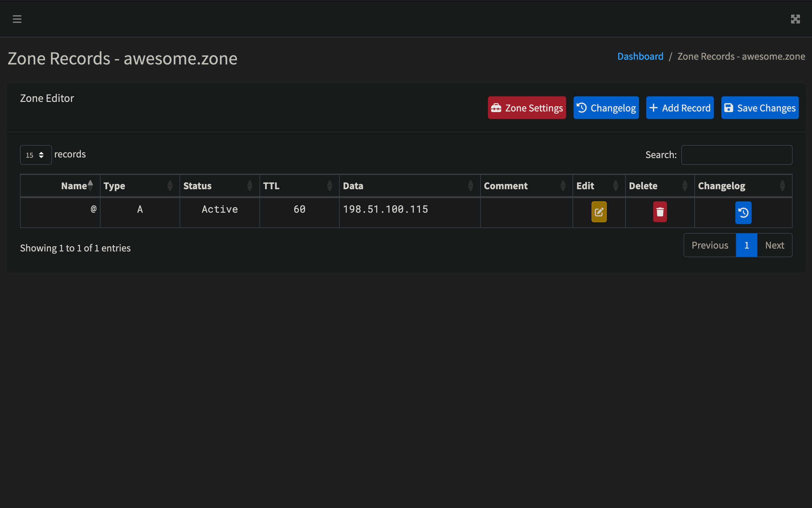Sort table by Data column
This screenshot has width=812, height=508.
pos(410,186)
